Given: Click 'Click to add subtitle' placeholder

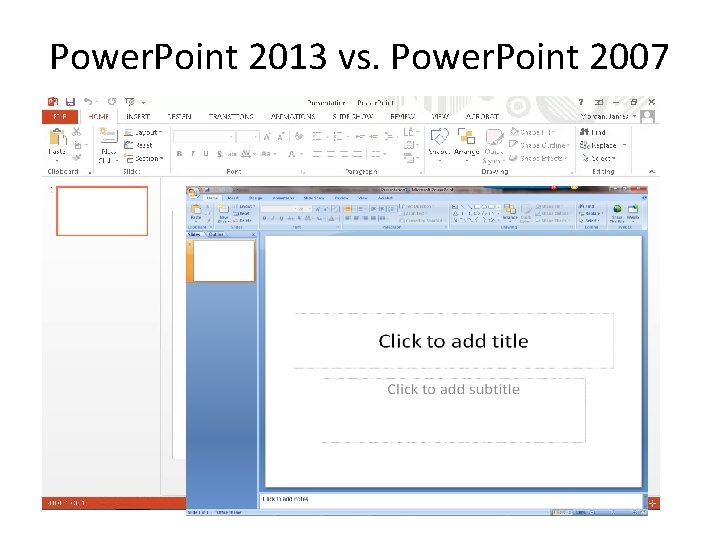Looking at the screenshot, I should tap(453, 410).
